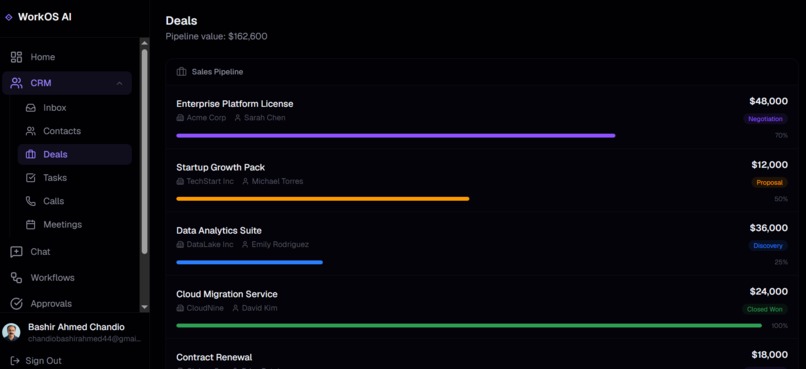This screenshot has width=806, height=369.
Task: Click the $24,000 deal amount
Action: [768, 292]
